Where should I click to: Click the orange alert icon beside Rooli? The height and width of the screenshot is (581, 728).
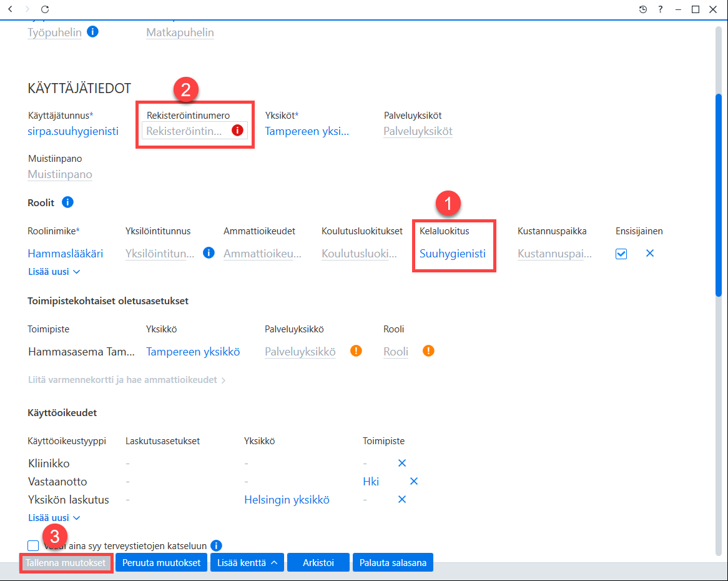coord(428,350)
